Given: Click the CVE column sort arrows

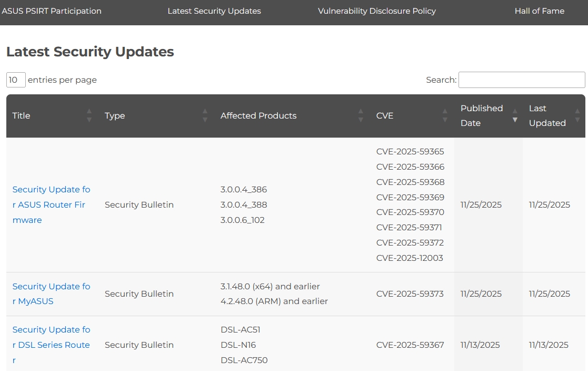Looking at the screenshot, I should (x=445, y=116).
